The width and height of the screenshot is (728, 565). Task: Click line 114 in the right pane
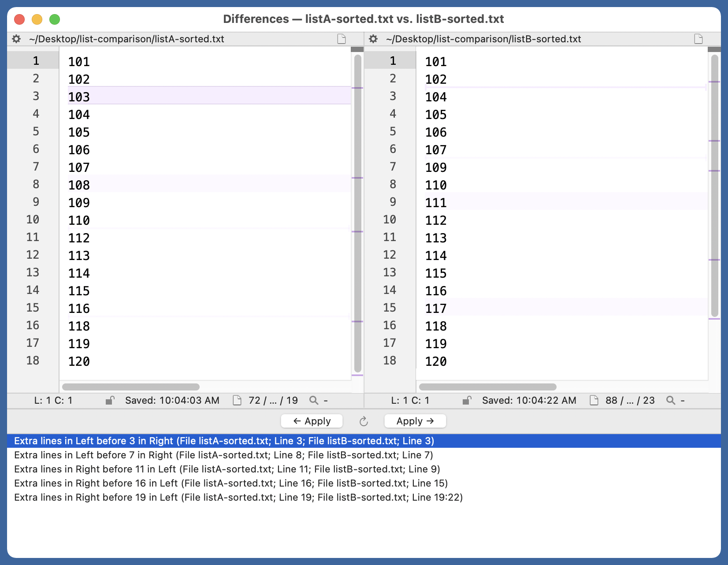click(x=436, y=256)
